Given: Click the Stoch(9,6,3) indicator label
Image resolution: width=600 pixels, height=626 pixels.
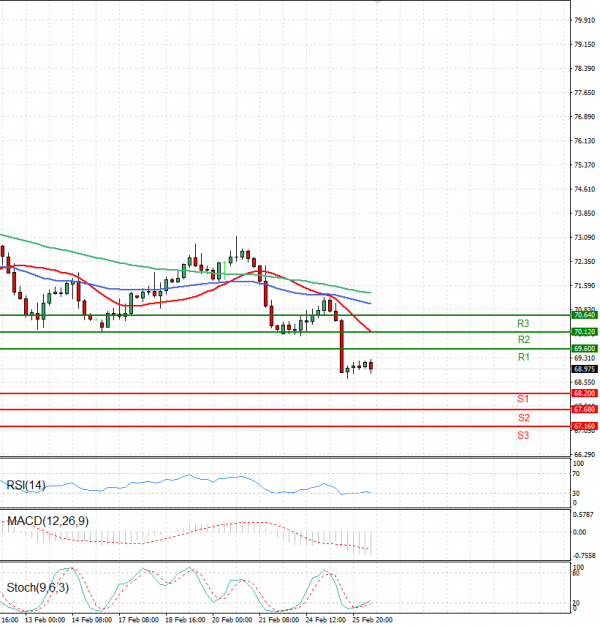Looking at the screenshot, I should click(38, 588).
